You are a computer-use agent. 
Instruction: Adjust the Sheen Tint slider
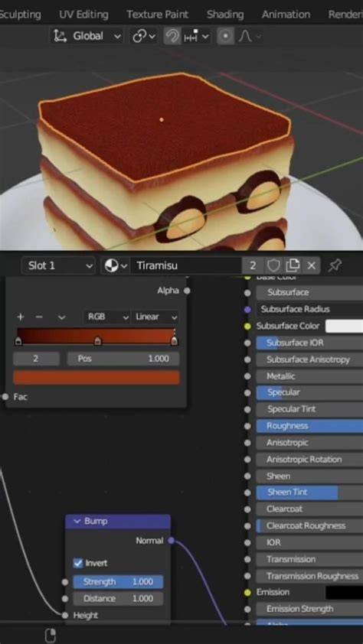pyautogui.click(x=309, y=492)
